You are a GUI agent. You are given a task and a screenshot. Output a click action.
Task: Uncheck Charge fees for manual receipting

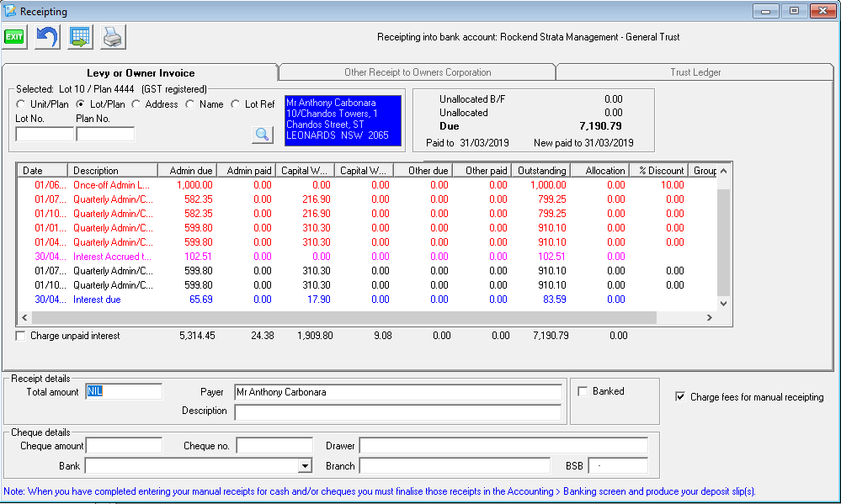click(x=680, y=397)
